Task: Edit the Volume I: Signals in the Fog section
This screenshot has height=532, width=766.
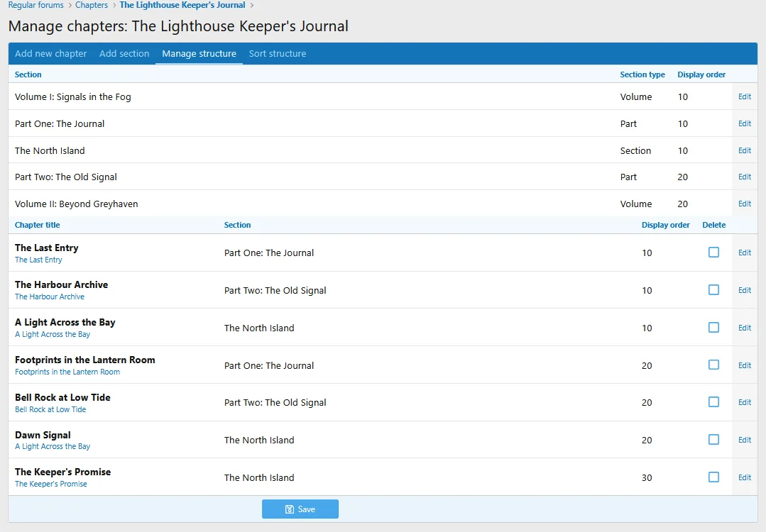Action: pos(745,96)
